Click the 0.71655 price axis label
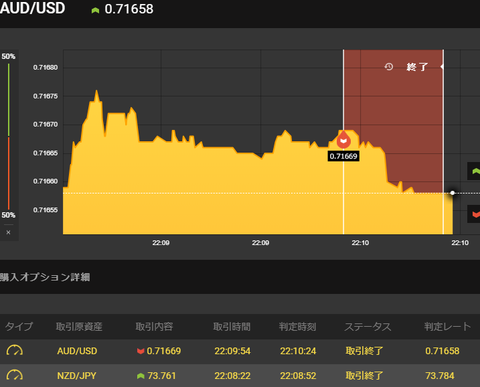 [45, 210]
